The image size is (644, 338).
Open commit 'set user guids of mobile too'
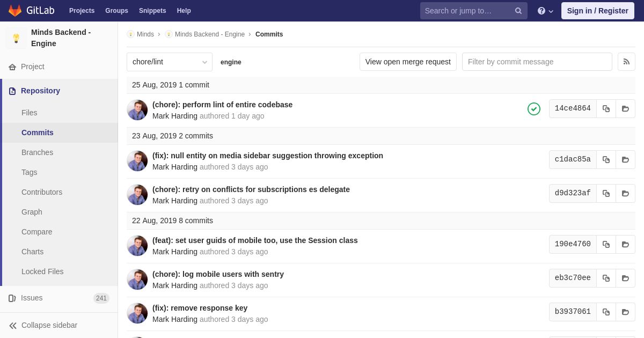pos(255,240)
